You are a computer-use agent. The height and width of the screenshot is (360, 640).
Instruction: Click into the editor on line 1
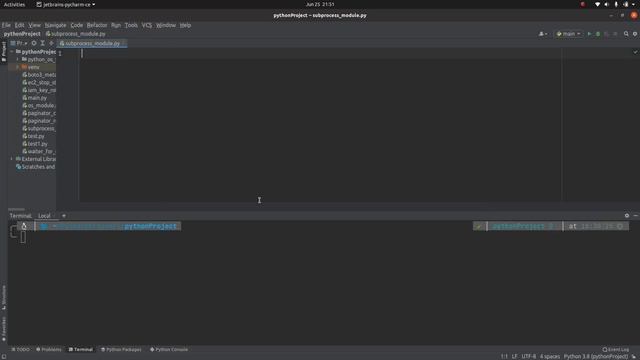pos(320,53)
